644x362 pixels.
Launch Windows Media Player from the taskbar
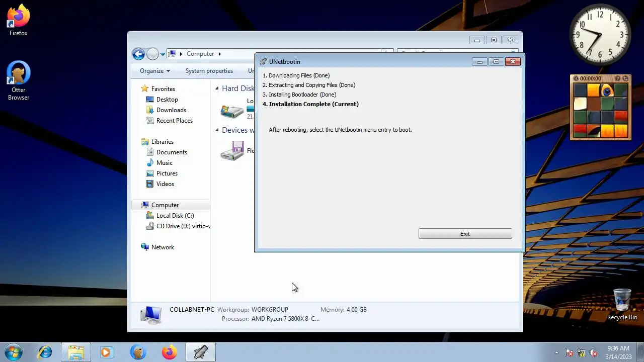pos(106,352)
